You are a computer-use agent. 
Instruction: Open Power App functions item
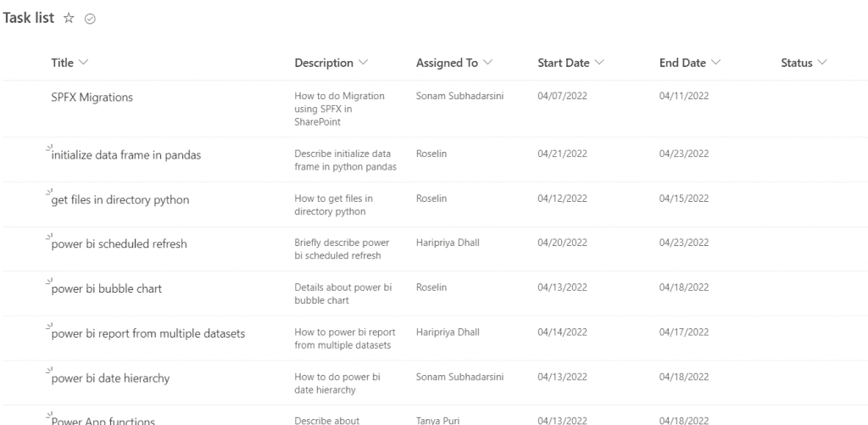click(103, 421)
